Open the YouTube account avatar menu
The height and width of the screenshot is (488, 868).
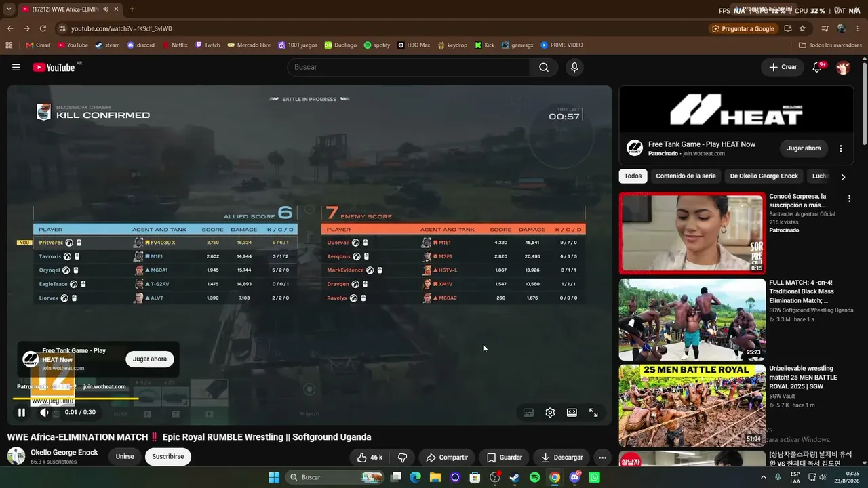843,67
